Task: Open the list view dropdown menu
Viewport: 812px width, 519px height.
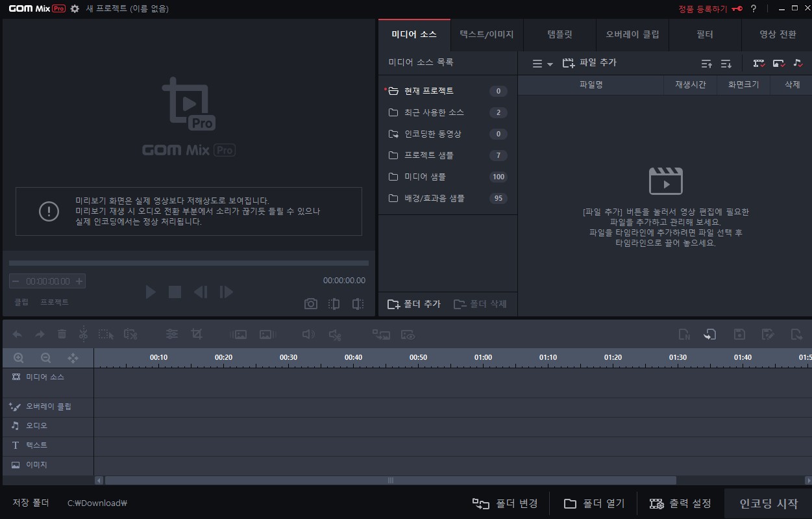Action: (542, 64)
